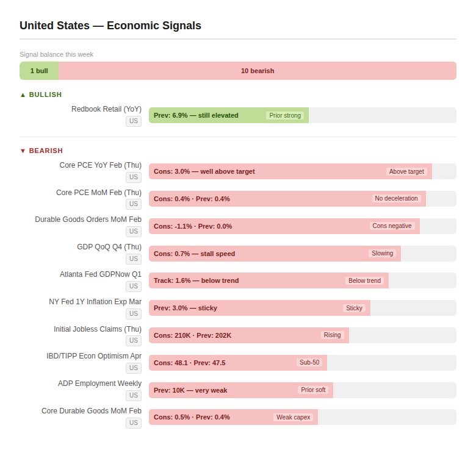
Task: Select the '1 bull' green balance segment
Action: coord(39,71)
